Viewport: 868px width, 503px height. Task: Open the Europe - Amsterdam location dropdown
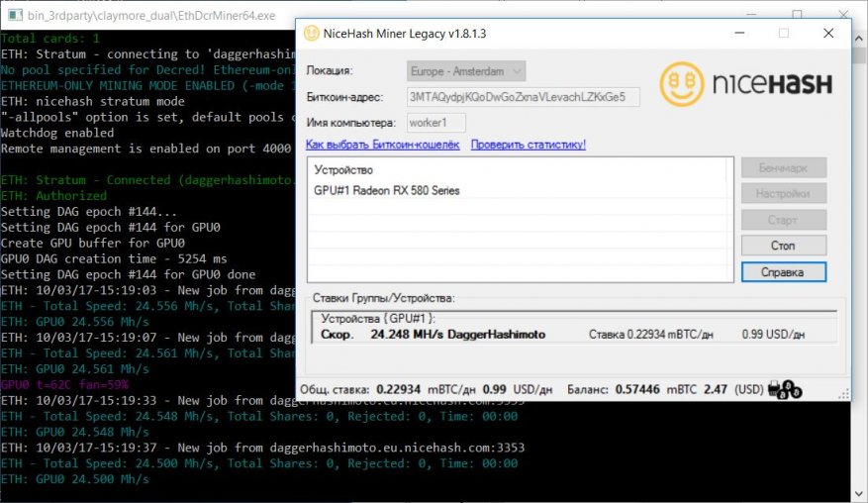pyautogui.click(x=466, y=71)
